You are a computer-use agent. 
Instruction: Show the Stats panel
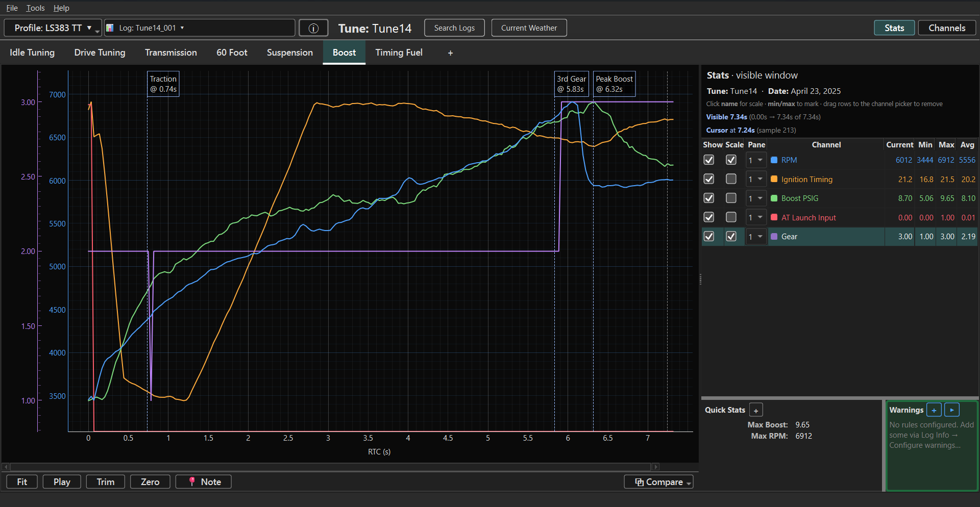tap(894, 28)
